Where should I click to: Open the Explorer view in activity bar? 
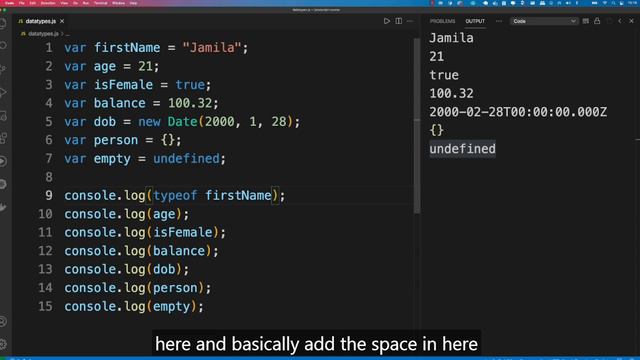pyautogui.click(x=3, y=23)
